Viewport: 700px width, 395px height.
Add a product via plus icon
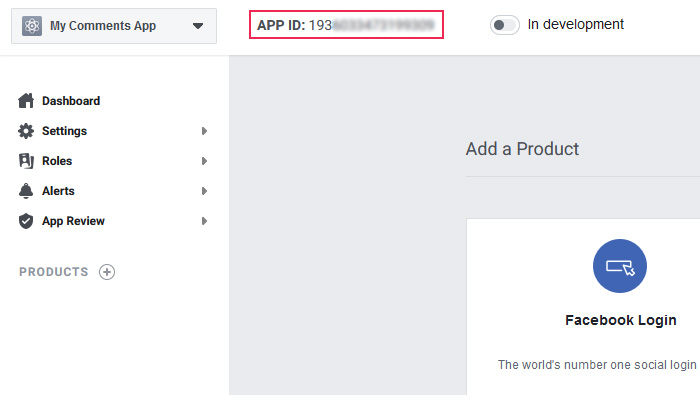point(107,272)
